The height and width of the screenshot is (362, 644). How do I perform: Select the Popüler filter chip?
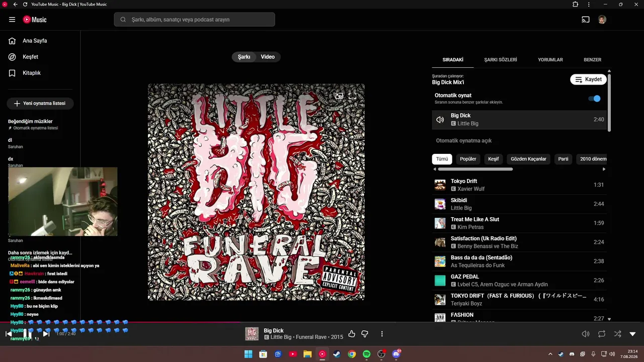(468, 159)
